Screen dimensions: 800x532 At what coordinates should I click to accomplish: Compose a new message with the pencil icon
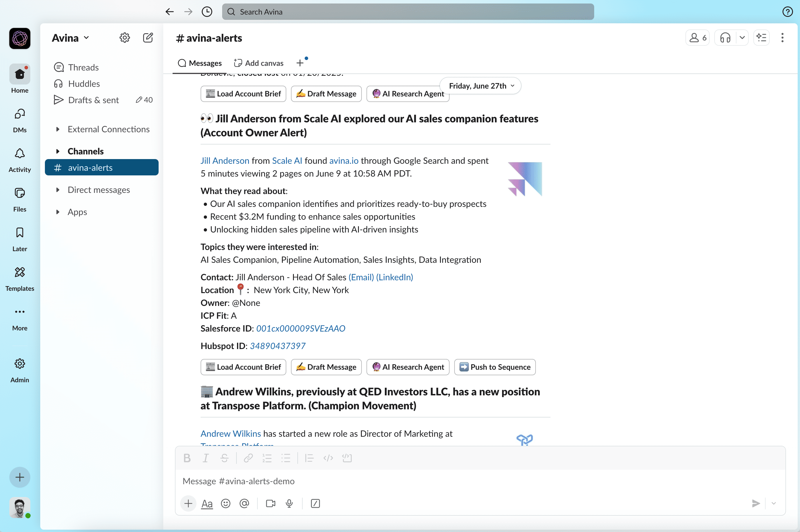coord(148,38)
